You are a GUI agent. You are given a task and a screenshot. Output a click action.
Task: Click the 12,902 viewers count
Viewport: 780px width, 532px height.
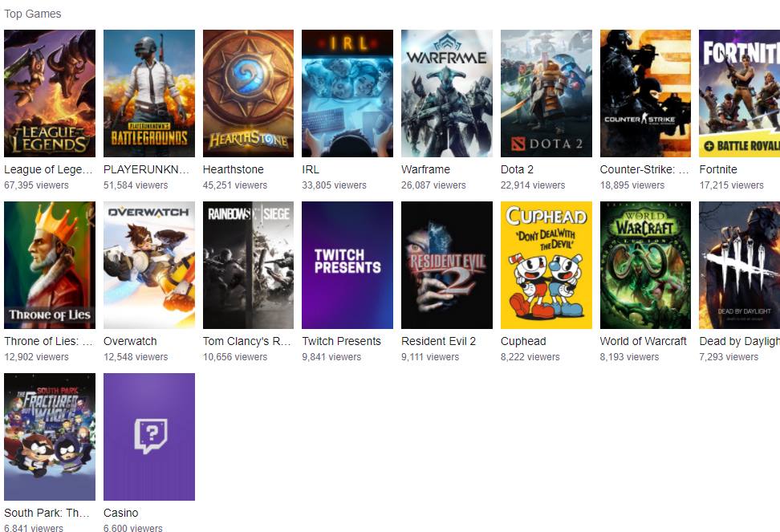[x=36, y=357]
